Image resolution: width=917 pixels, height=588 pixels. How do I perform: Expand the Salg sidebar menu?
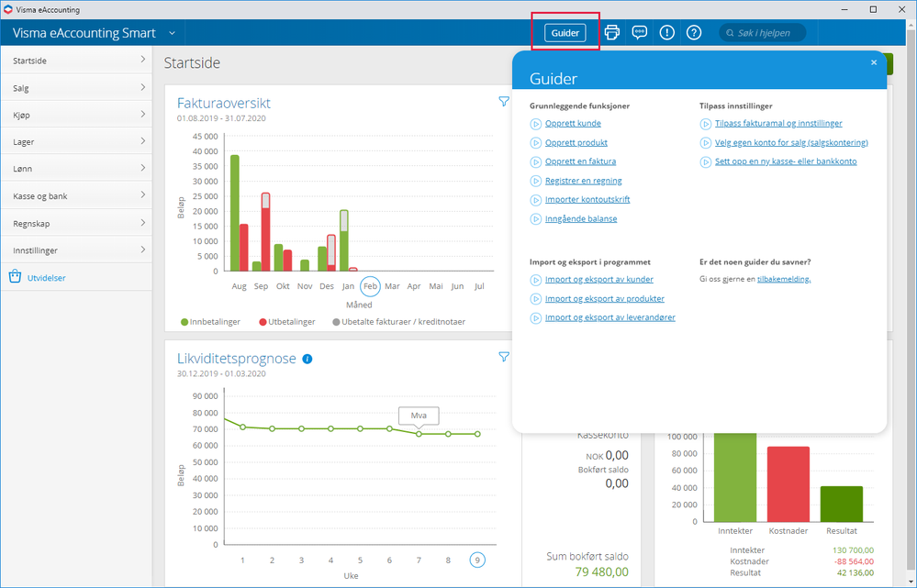pos(75,88)
